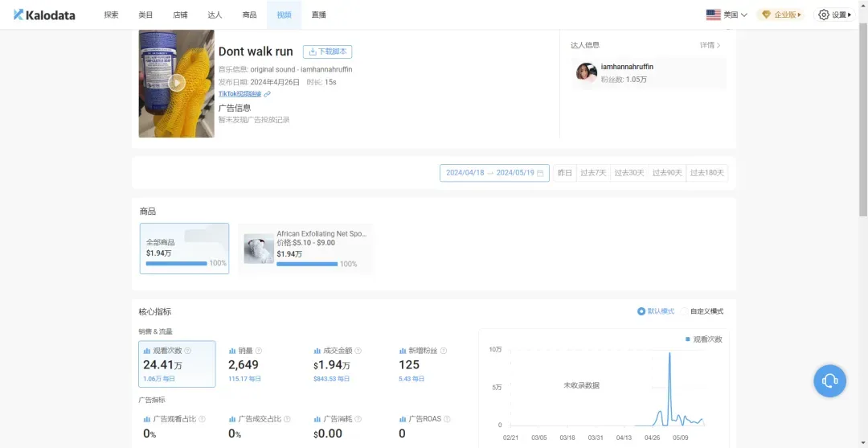Select the 观看次数 metric card
Screen dimensions: 868x448
tap(177, 364)
